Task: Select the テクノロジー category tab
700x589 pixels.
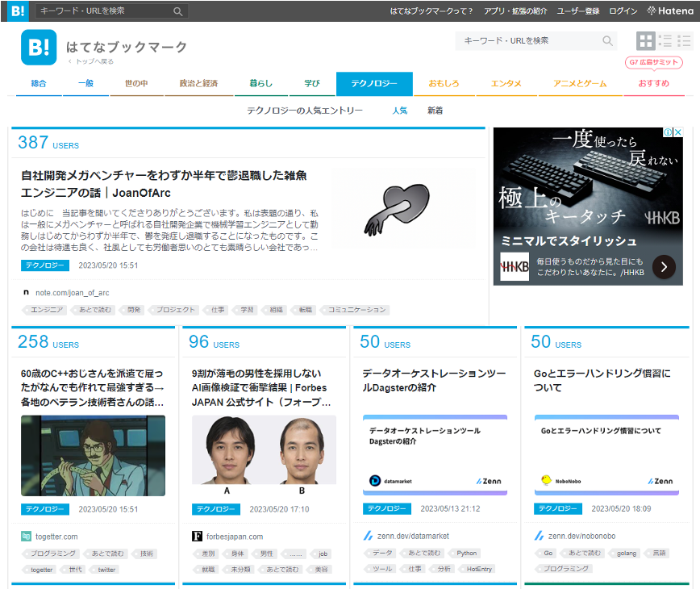Action: click(x=374, y=83)
